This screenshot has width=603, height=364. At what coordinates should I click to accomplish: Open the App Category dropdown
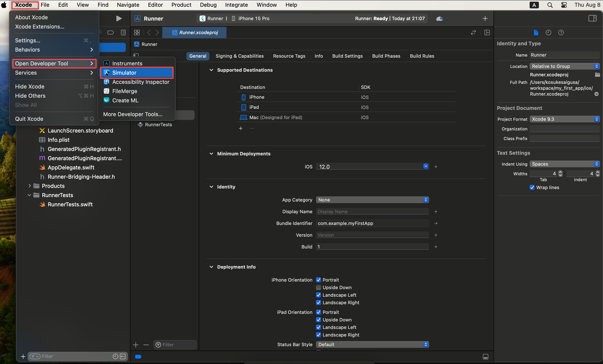(x=372, y=200)
